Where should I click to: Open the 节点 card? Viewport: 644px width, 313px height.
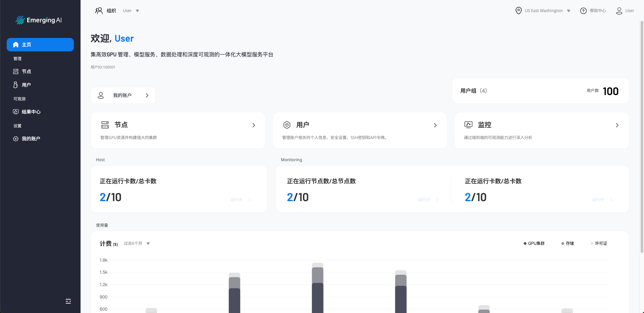178,130
